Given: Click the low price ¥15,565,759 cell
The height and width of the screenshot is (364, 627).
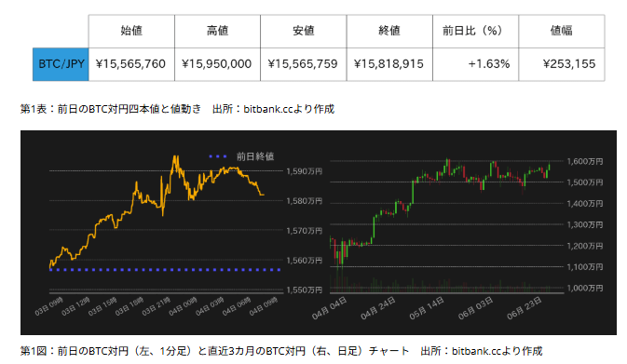Looking at the screenshot, I should coord(304,64).
